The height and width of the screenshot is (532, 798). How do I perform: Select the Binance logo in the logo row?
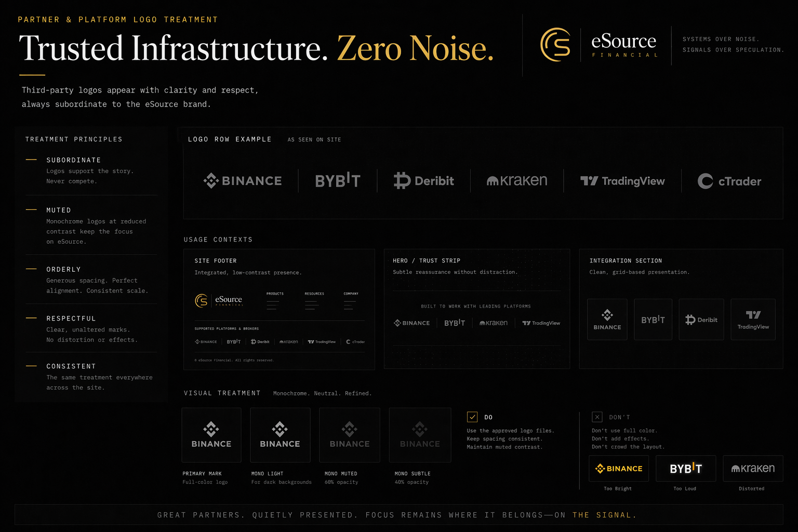click(242, 181)
